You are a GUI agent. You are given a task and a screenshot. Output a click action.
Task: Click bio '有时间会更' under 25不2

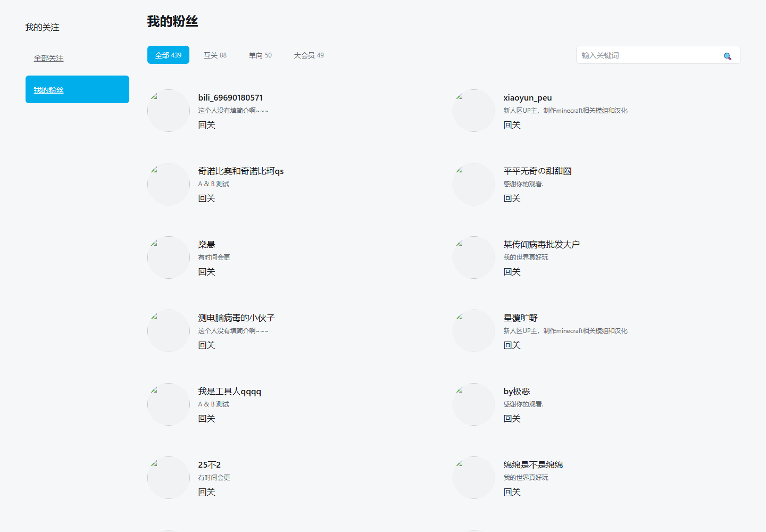214,478
